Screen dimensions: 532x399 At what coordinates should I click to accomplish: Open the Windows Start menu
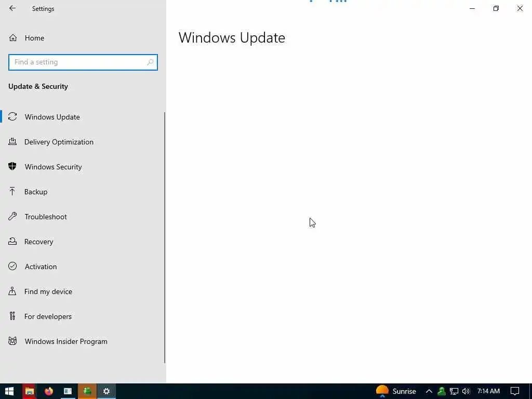tap(9, 391)
